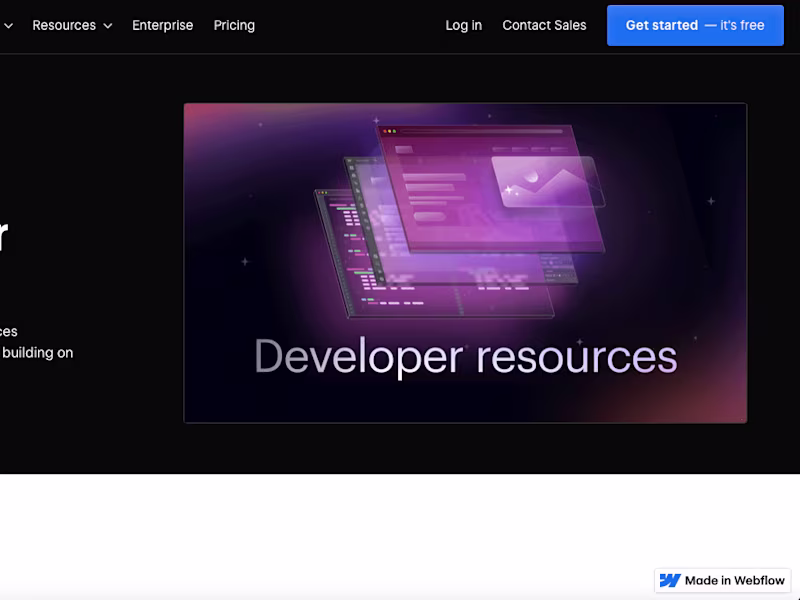Click the Made in Webflow badge
Screen dimensions: 800x600
tap(722, 580)
